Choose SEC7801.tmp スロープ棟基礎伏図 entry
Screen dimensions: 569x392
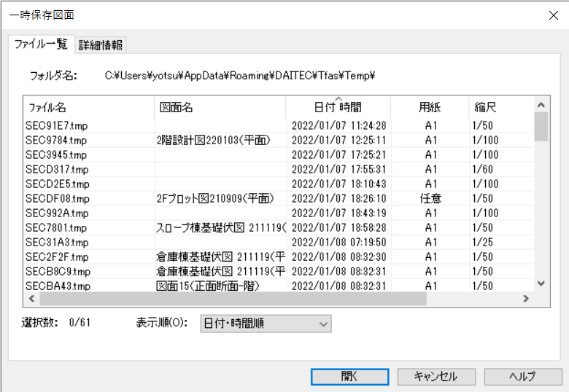[56, 227]
